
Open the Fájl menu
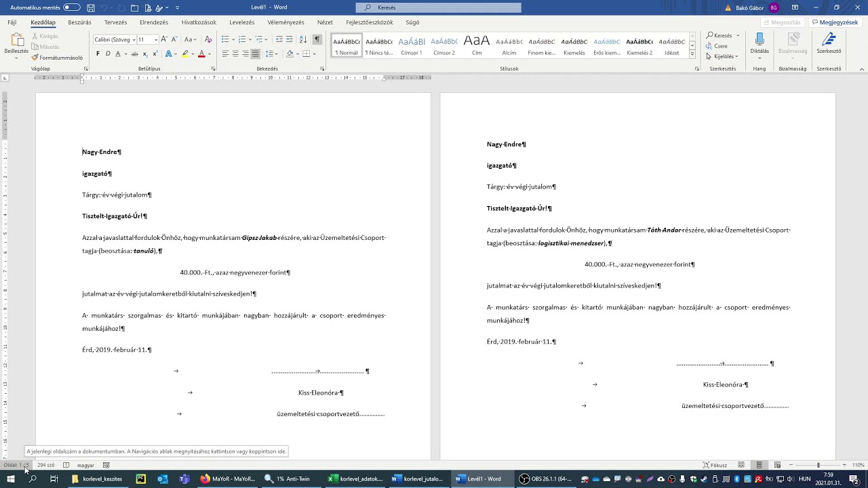12,22
